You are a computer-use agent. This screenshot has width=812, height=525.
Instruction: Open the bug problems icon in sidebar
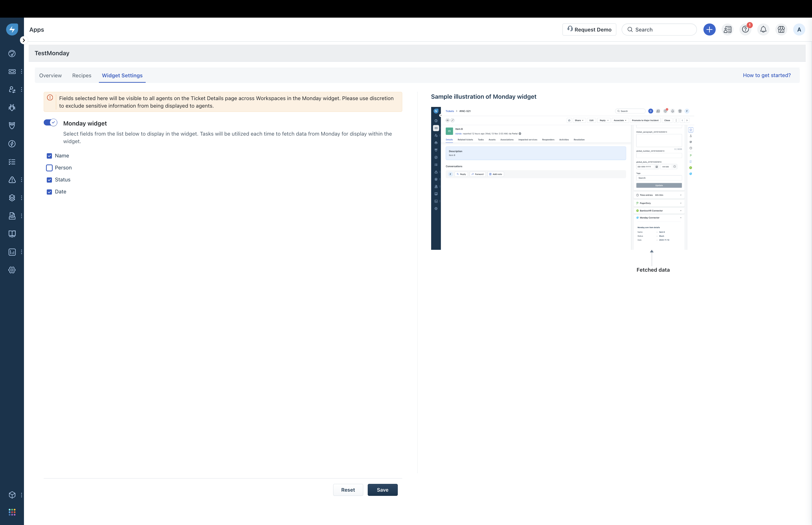(x=12, y=108)
